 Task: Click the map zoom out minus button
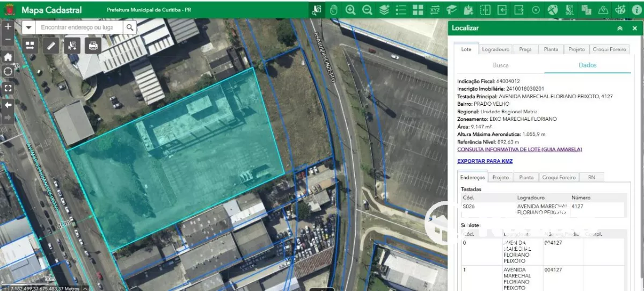(x=8, y=40)
